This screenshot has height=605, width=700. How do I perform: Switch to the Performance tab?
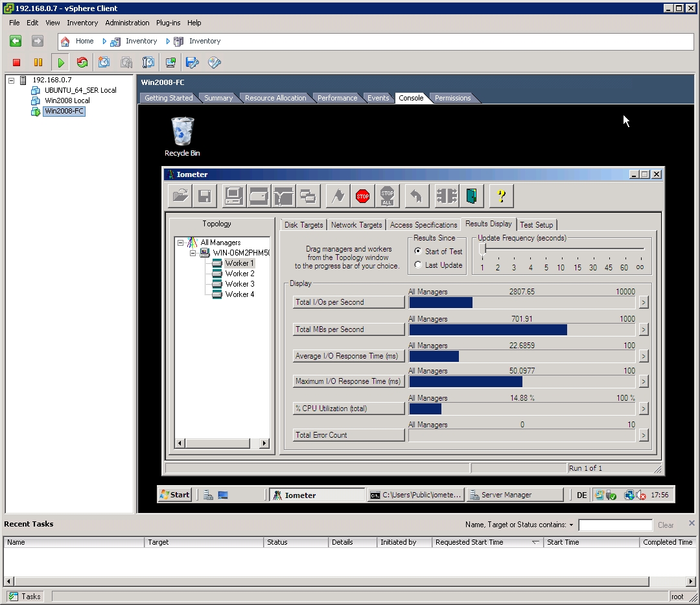tap(337, 98)
